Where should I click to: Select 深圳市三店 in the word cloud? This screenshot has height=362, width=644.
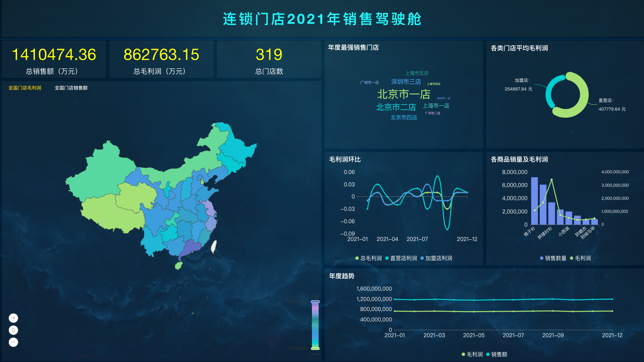tap(406, 81)
